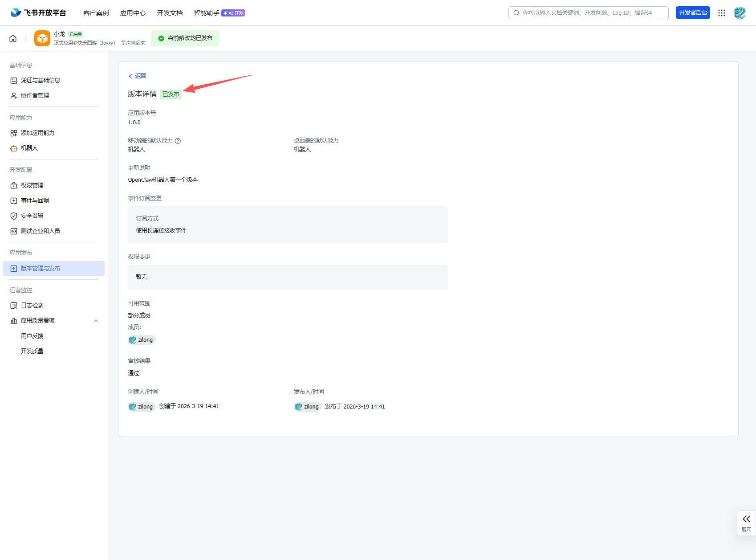Click 部分成员 under 可用范围
Screen dimensions: 756x560
click(139, 315)
